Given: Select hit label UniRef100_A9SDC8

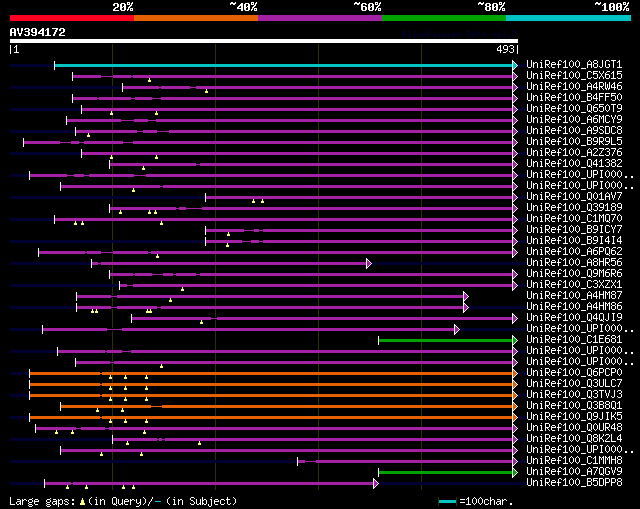Looking at the screenshot, I should coord(574,131).
